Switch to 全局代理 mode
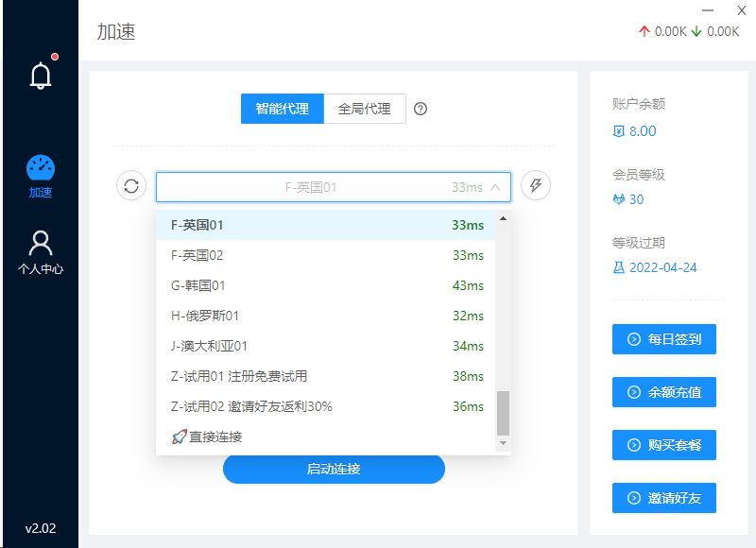The width and height of the screenshot is (756, 548). click(364, 109)
